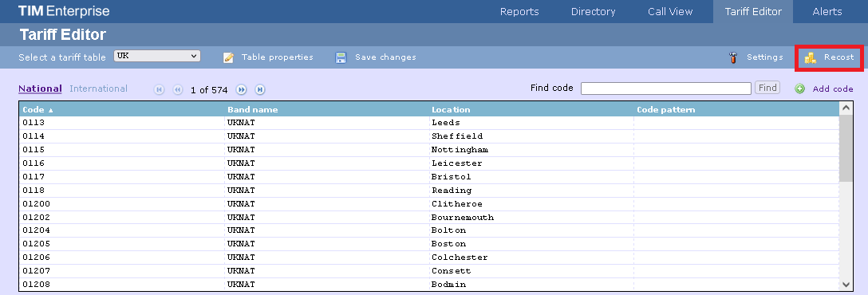Click the green Add code plus icon
The height and width of the screenshot is (295, 868).
point(800,88)
